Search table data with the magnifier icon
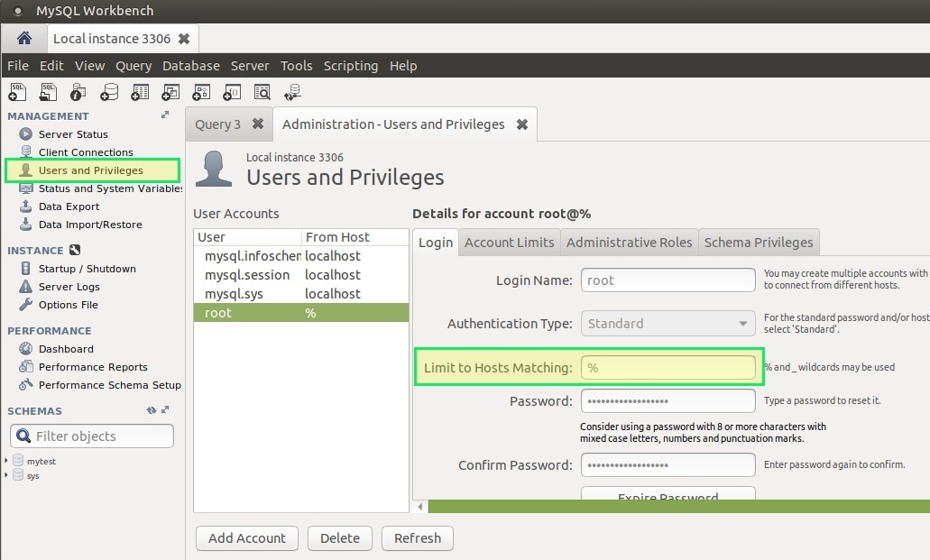 [262, 91]
